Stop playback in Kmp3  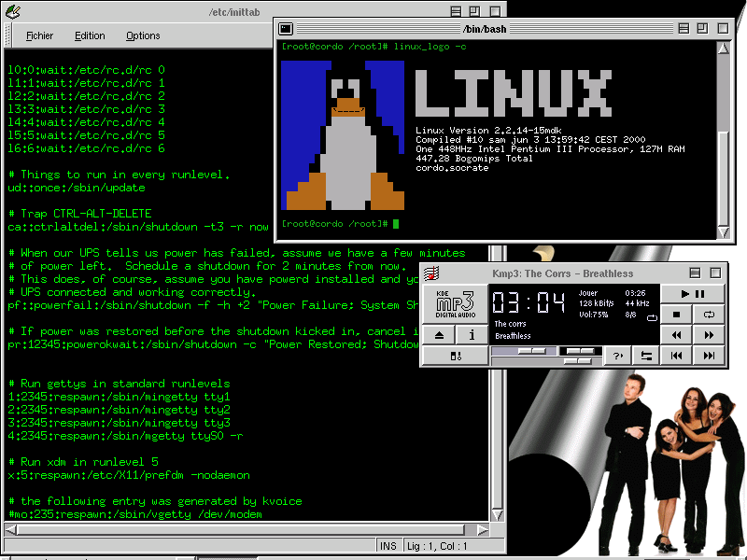point(676,315)
